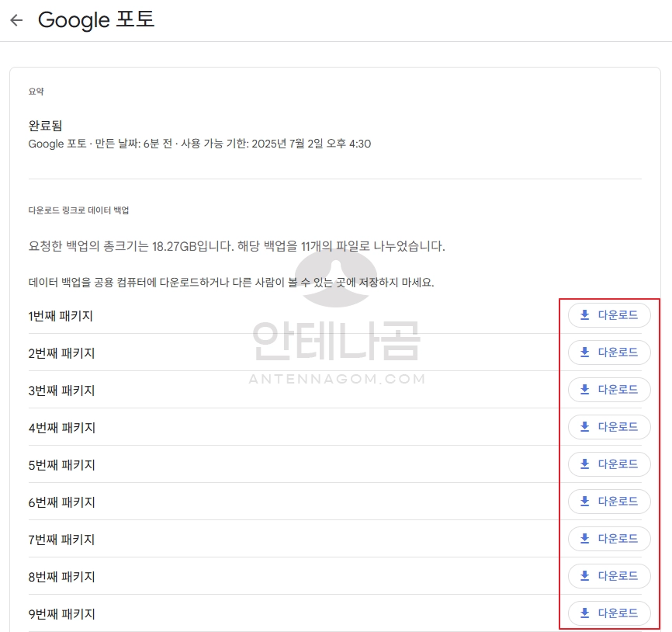This screenshot has width=672, height=632.
Task: Get the 7번째 패키지 via 다운로드
Action: pos(609,539)
